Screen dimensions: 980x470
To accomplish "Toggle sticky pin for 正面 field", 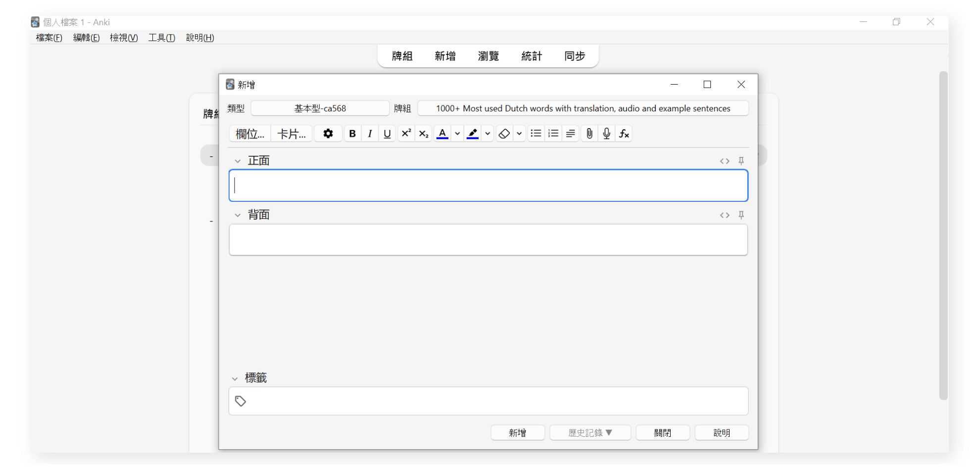I will [741, 161].
